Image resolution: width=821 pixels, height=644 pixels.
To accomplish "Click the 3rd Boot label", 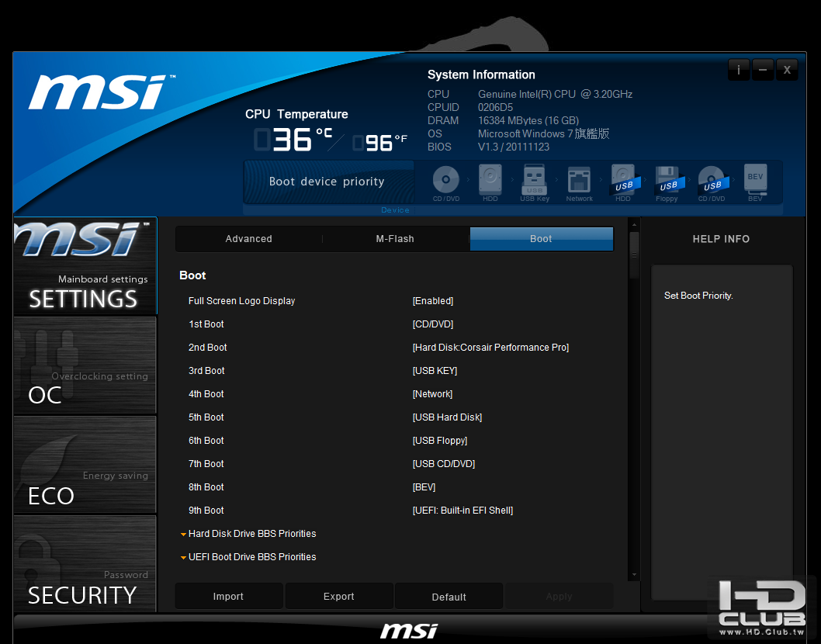I will pyautogui.click(x=206, y=371).
